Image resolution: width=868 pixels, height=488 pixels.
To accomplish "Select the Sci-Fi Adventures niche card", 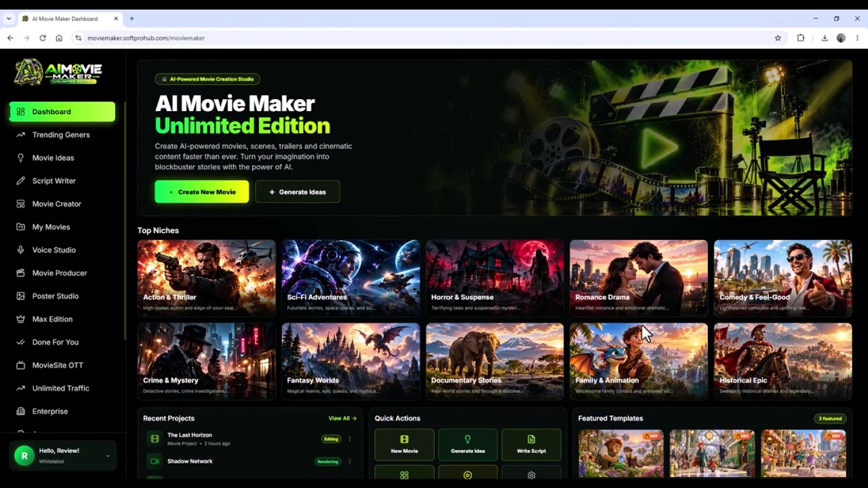I will pos(351,278).
